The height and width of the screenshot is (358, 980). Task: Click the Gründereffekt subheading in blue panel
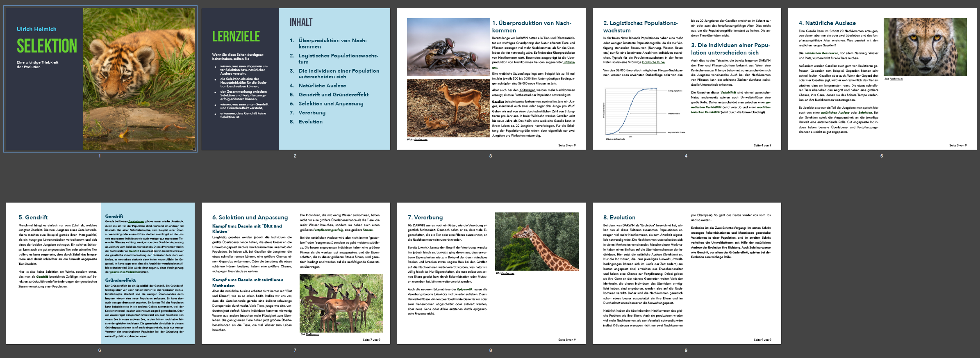120,280
